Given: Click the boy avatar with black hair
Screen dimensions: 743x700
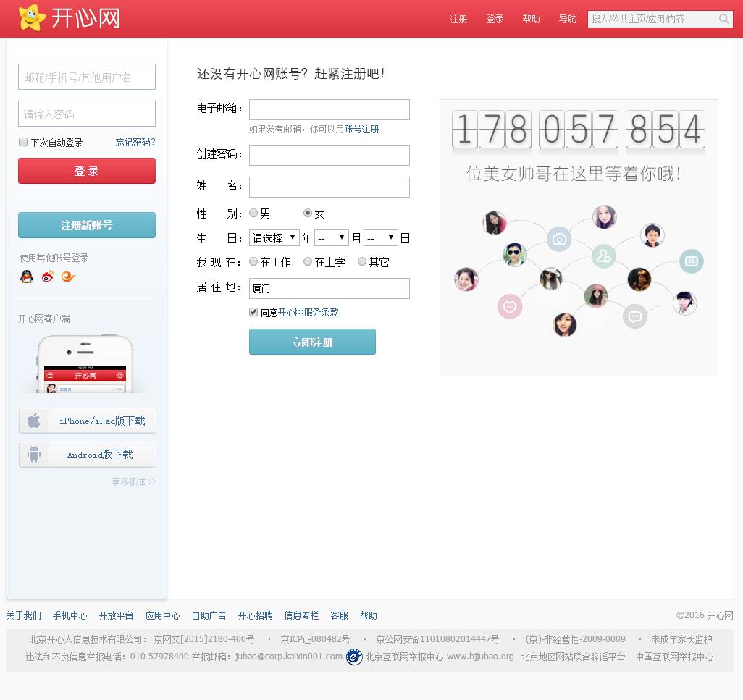Looking at the screenshot, I should point(652,235).
